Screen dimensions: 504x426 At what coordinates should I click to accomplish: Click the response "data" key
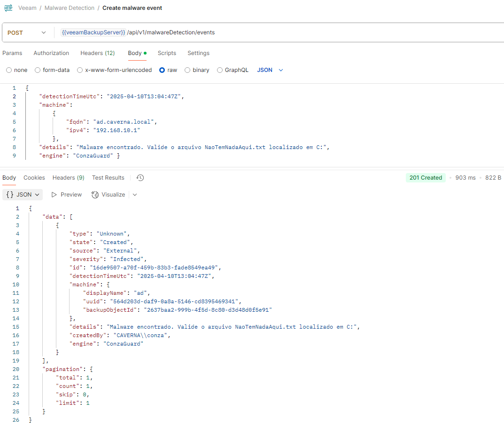point(53,217)
